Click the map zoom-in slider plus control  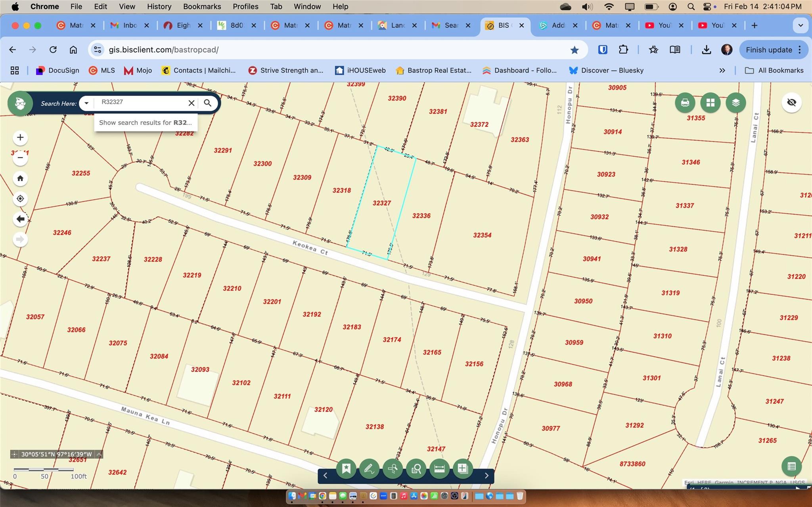(x=20, y=137)
